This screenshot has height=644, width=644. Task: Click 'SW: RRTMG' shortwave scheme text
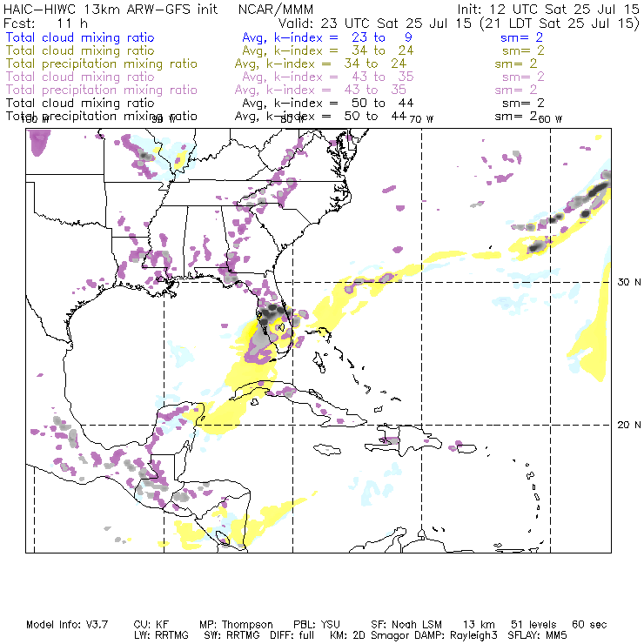pyautogui.click(x=231, y=635)
